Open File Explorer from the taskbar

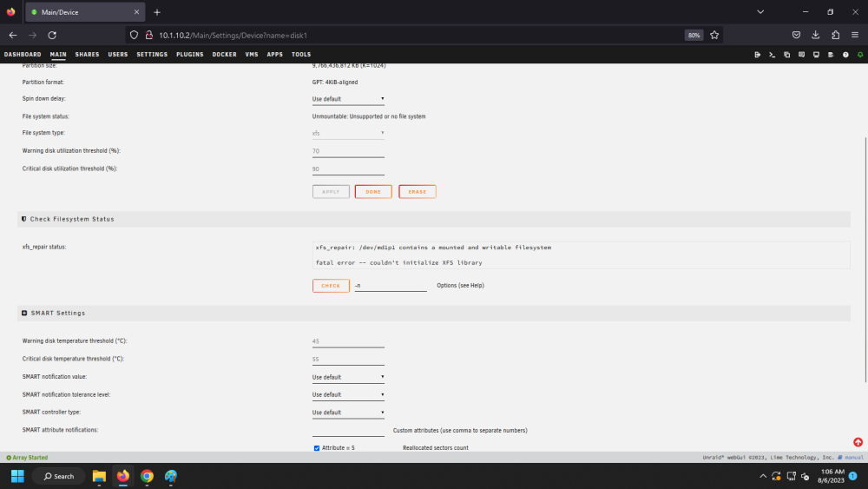click(99, 476)
